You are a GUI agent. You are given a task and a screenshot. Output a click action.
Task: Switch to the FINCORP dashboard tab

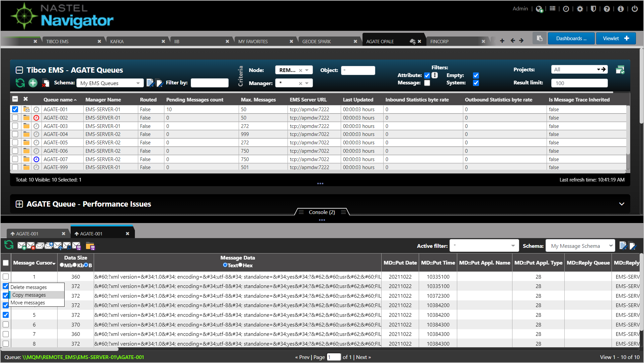tap(439, 42)
